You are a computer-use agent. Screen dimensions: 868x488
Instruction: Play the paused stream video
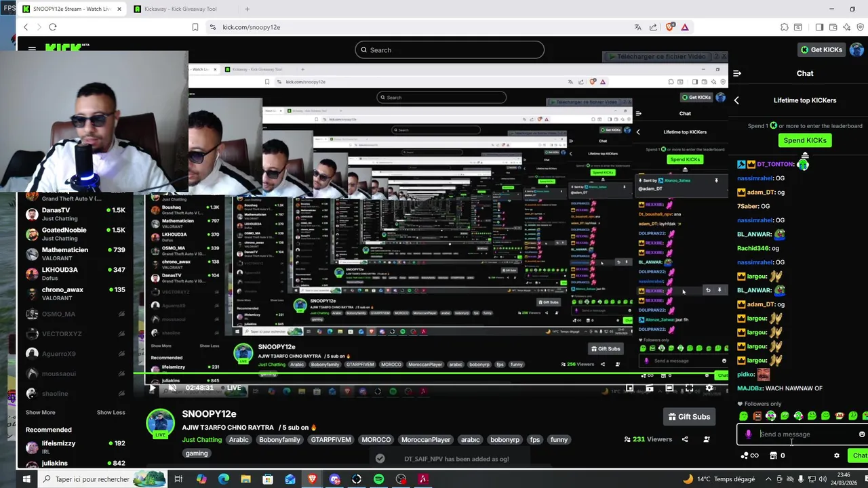152,388
